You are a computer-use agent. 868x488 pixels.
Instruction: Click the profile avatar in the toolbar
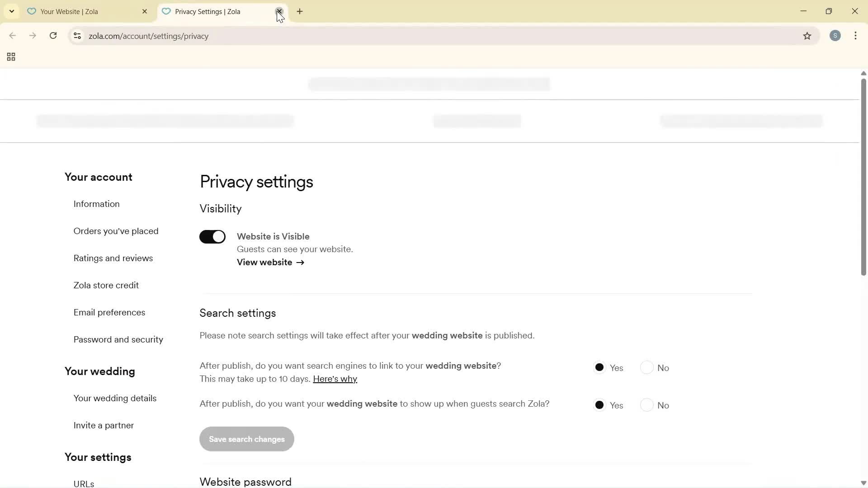pos(835,36)
